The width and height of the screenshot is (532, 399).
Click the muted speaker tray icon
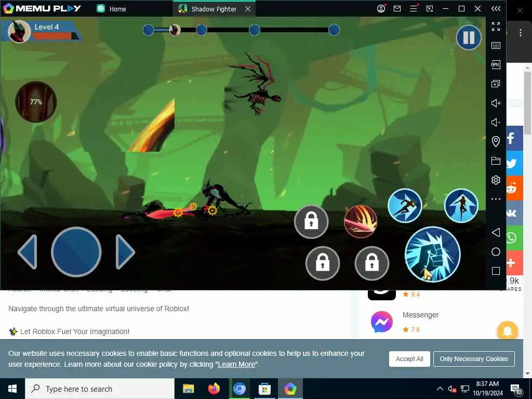[x=452, y=389]
